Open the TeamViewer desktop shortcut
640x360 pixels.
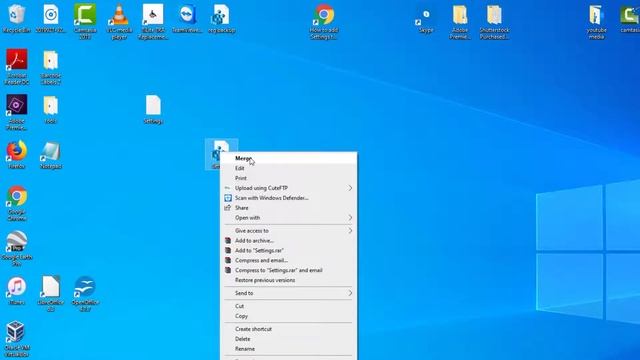tap(187, 18)
